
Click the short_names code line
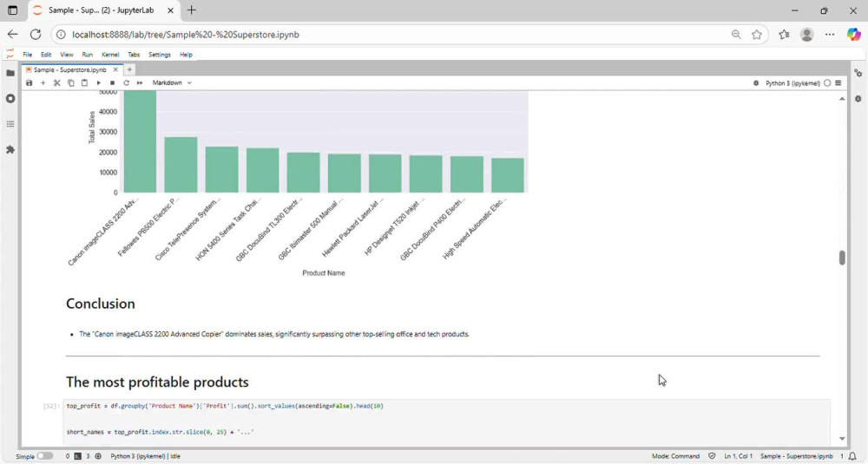(160, 432)
